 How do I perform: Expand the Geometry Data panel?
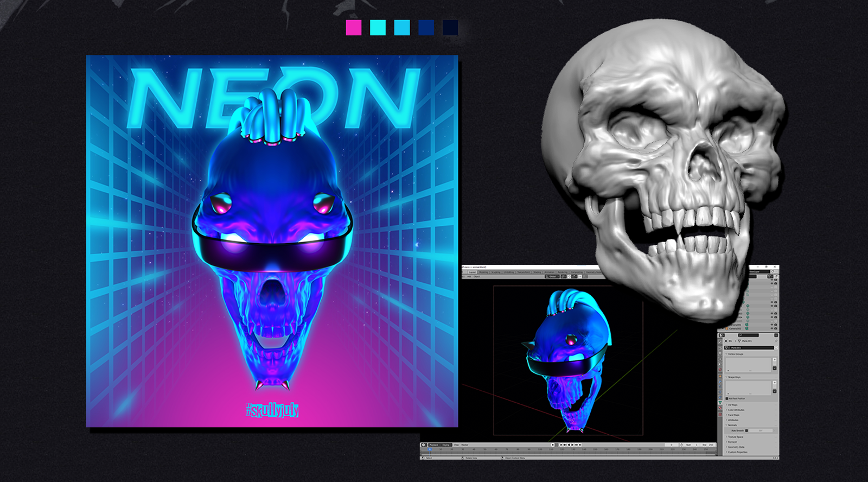(736, 447)
